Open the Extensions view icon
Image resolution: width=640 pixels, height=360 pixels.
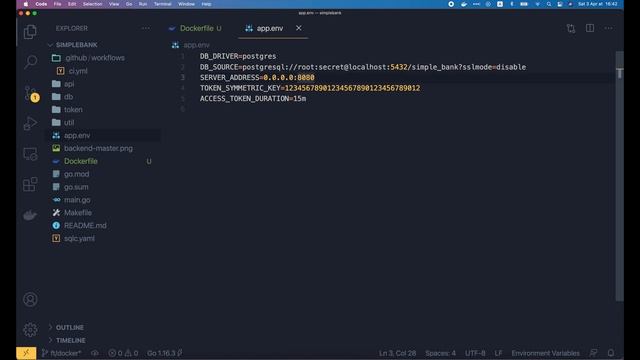(30, 184)
